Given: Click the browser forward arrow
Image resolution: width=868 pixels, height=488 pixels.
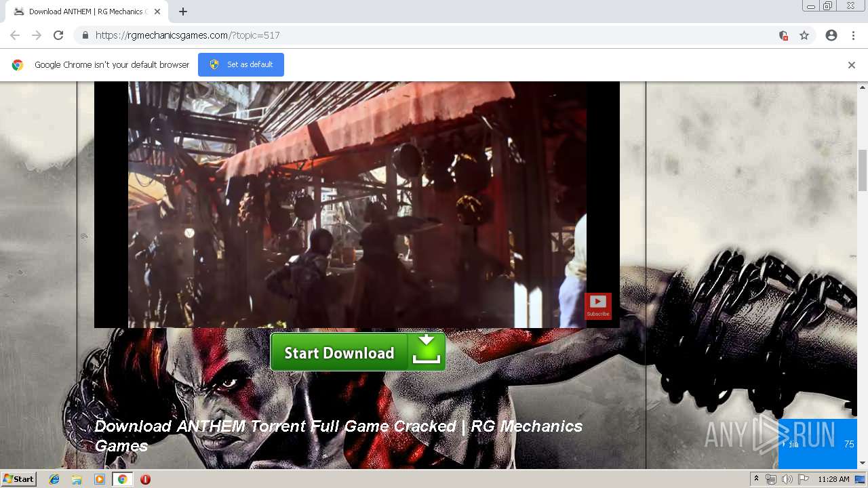Looking at the screenshot, I should [37, 35].
